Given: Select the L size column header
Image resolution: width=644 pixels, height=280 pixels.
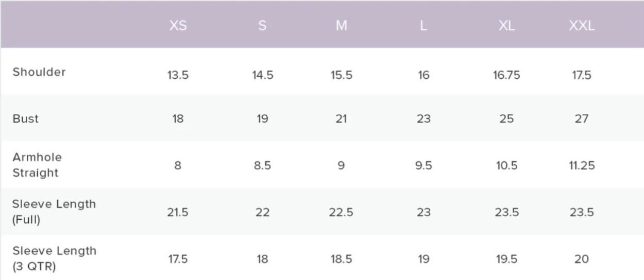Looking at the screenshot, I should coord(423,26).
